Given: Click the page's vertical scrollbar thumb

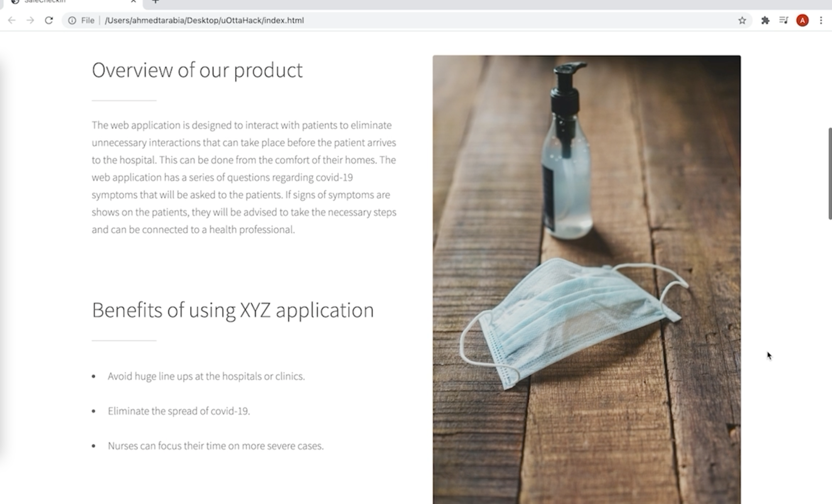Looking at the screenshot, I should (x=830, y=174).
